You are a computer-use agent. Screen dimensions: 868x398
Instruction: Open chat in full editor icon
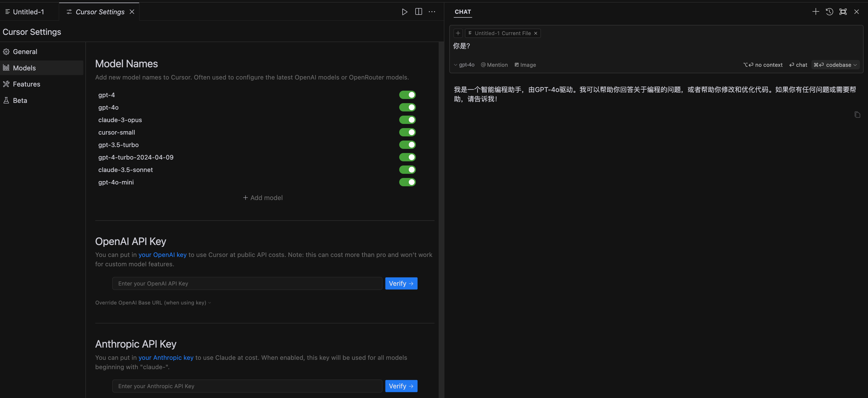843,12
